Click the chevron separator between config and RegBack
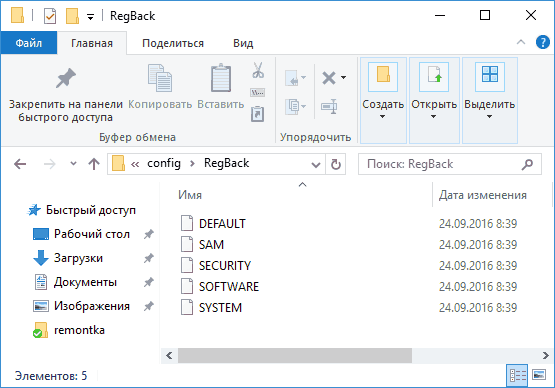 192,164
